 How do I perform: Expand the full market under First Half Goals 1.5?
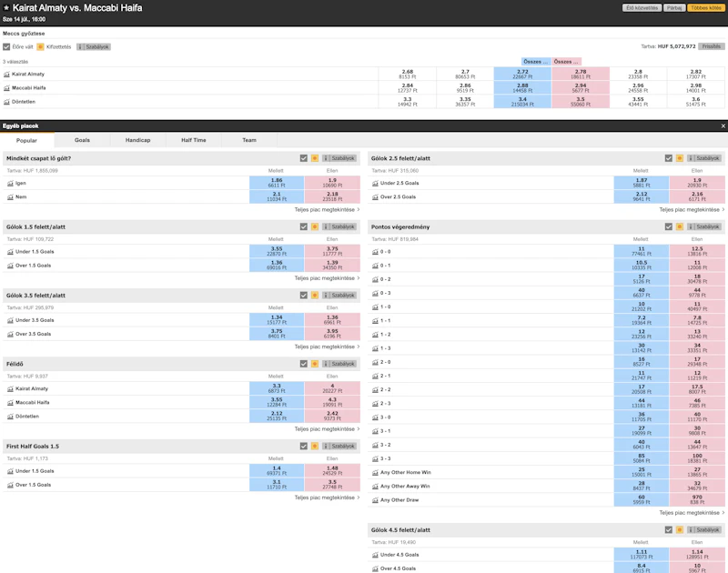[327, 498]
